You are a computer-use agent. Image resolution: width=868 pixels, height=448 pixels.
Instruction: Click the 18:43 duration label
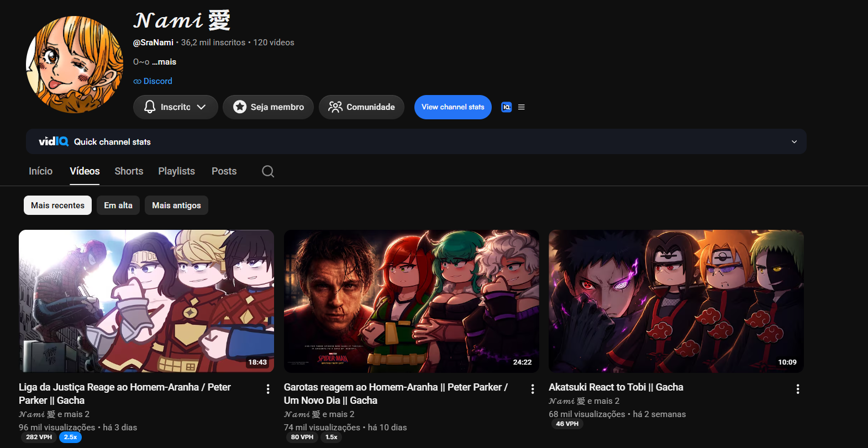(x=257, y=362)
